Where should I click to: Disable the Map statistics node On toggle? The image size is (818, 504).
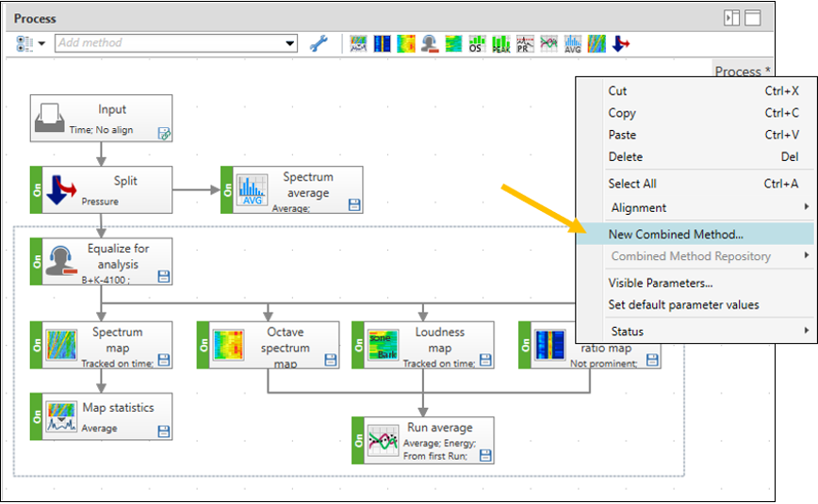click(x=37, y=416)
